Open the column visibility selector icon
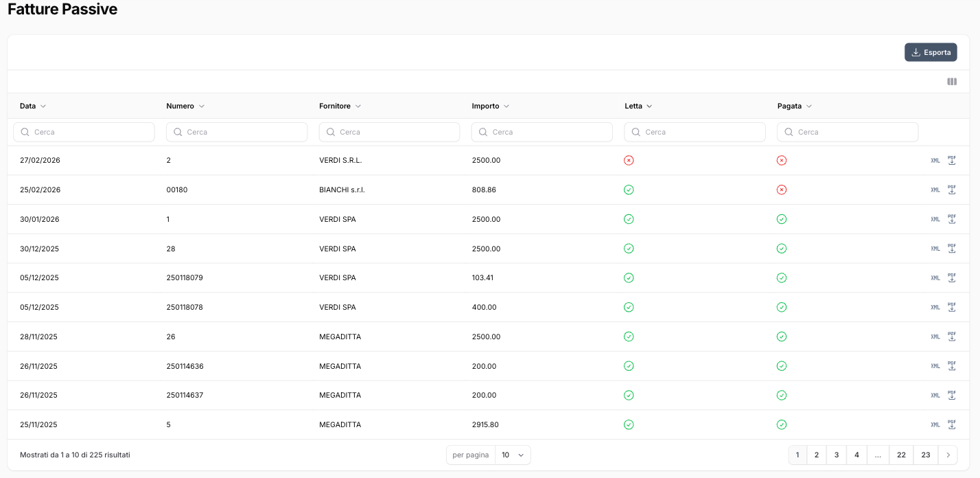980x478 pixels. click(x=952, y=82)
